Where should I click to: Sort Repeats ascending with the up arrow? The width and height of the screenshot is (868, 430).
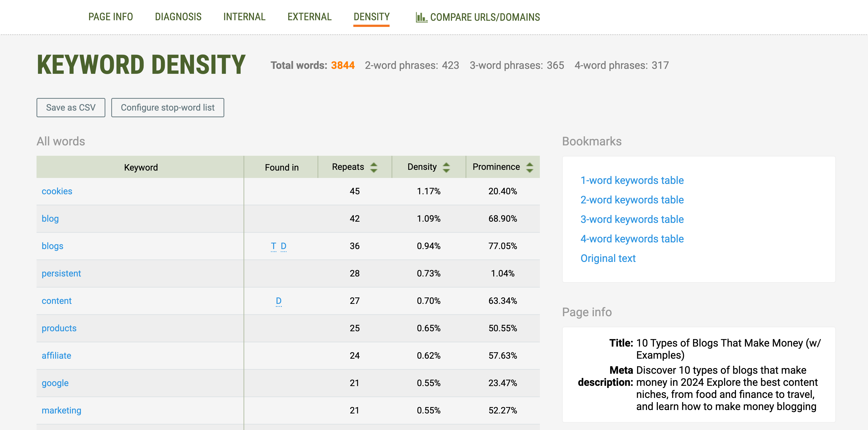pos(374,164)
